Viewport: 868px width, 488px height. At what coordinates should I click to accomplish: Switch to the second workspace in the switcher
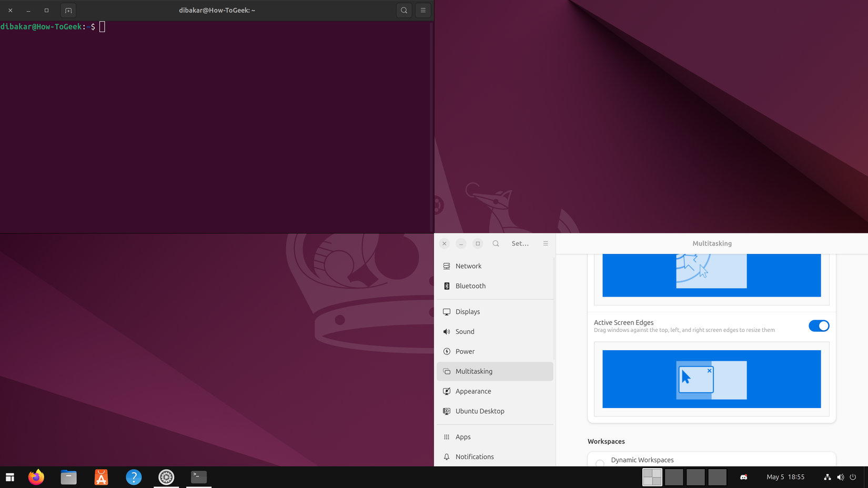coord(674,477)
